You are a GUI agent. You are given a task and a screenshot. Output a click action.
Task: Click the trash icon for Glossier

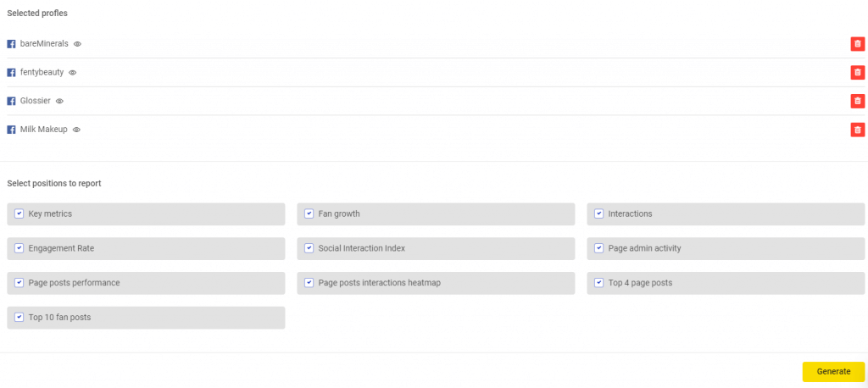857,102
